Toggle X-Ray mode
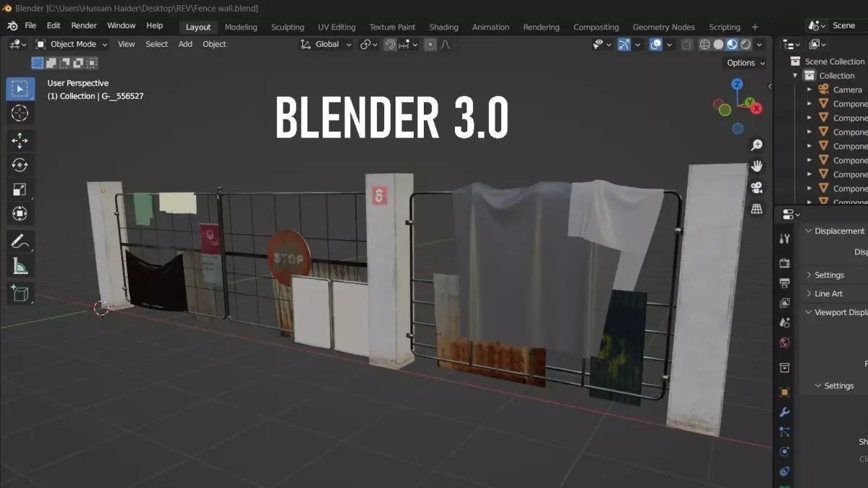868x488 pixels. pyautogui.click(x=686, y=44)
